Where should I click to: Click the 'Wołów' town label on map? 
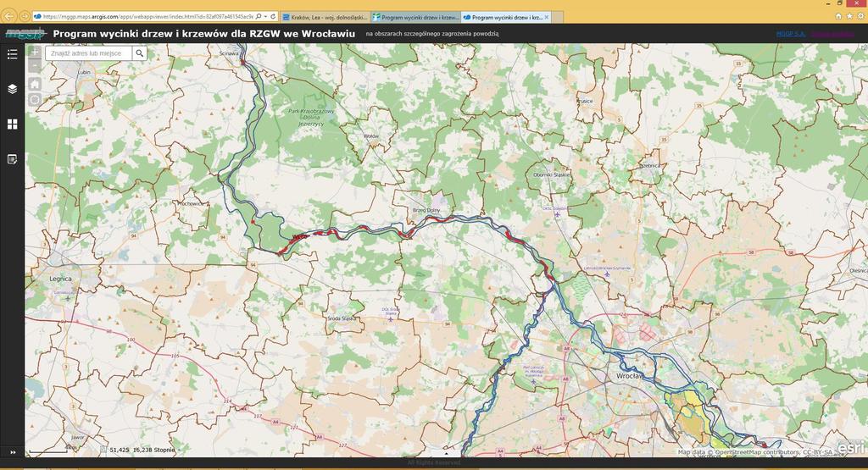[371, 136]
